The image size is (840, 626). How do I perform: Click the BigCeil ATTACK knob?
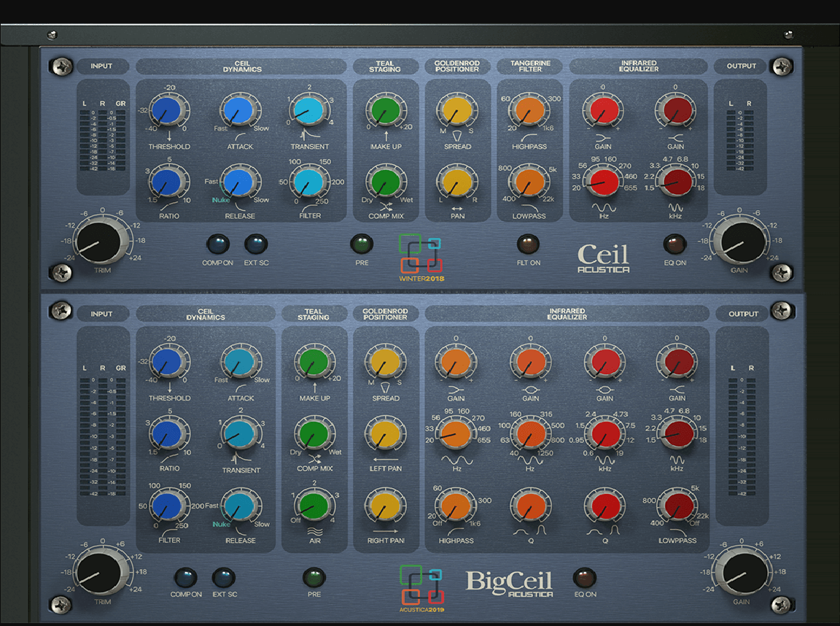(x=241, y=363)
